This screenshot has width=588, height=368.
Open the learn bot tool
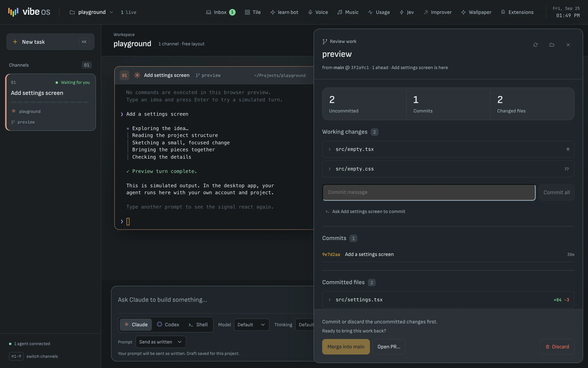[284, 12]
